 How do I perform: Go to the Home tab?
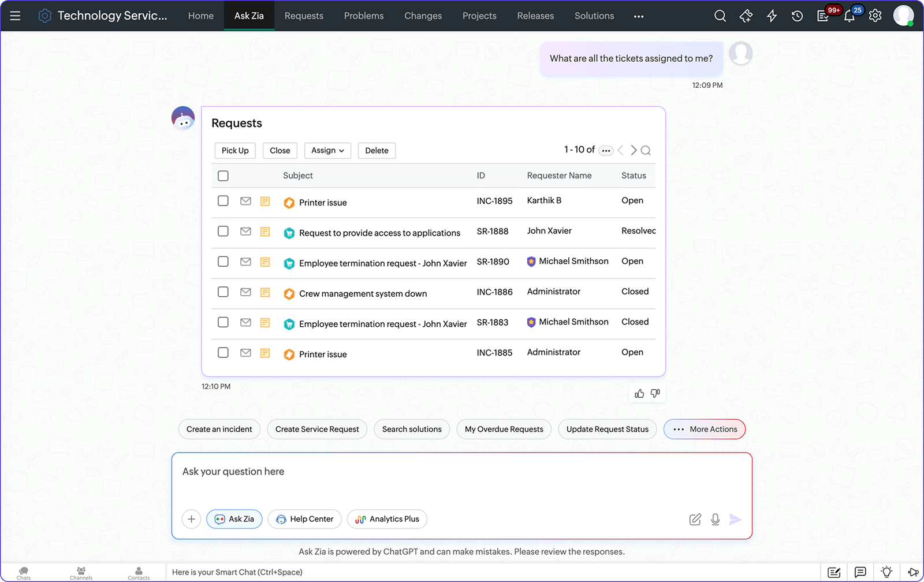tap(201, 16)
